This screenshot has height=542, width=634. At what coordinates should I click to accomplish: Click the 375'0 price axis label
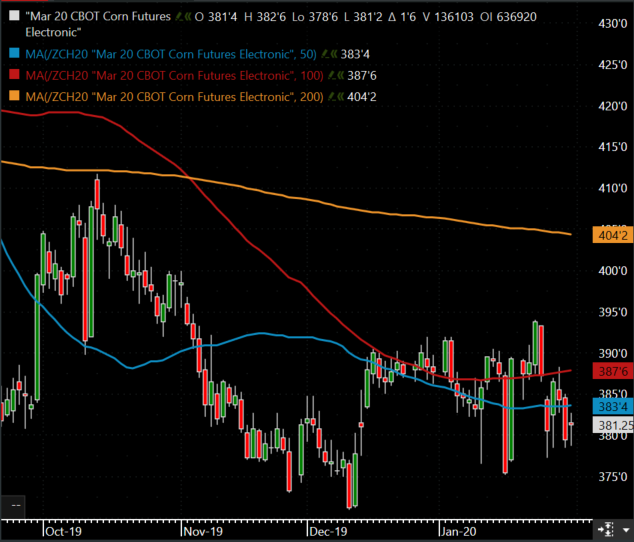pos(613,476)
